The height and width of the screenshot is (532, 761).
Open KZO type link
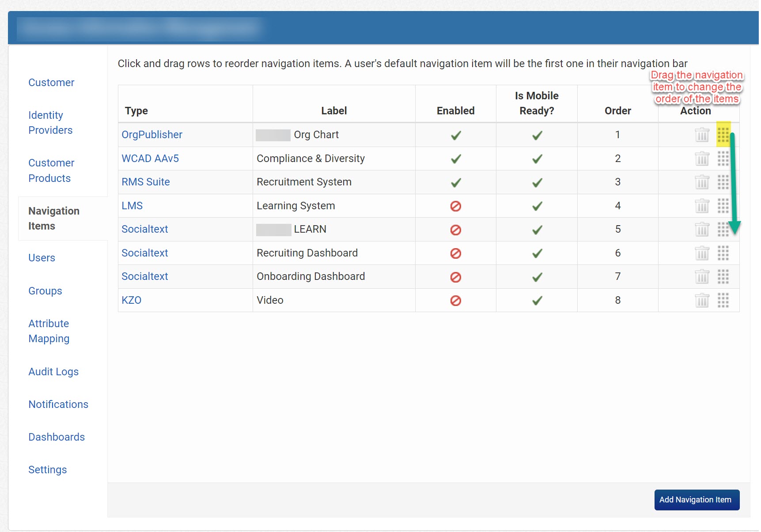(132, 300)
